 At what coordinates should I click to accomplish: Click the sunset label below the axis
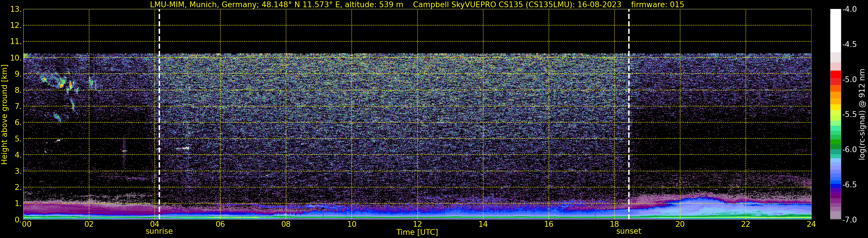point(629,231)
